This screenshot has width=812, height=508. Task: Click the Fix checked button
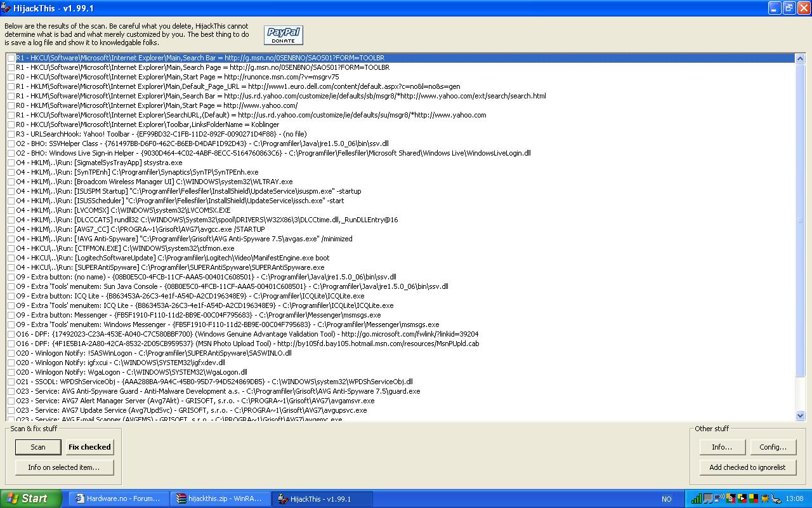[x=89, y=447]
